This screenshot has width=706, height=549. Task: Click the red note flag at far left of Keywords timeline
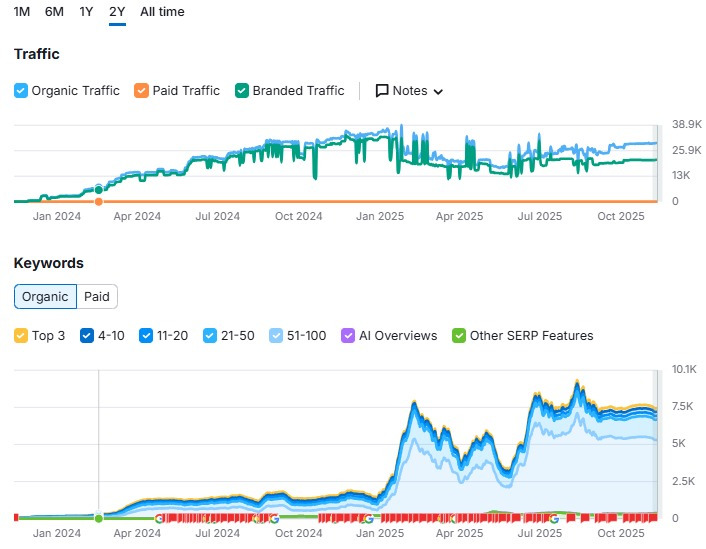click(16, 517)
